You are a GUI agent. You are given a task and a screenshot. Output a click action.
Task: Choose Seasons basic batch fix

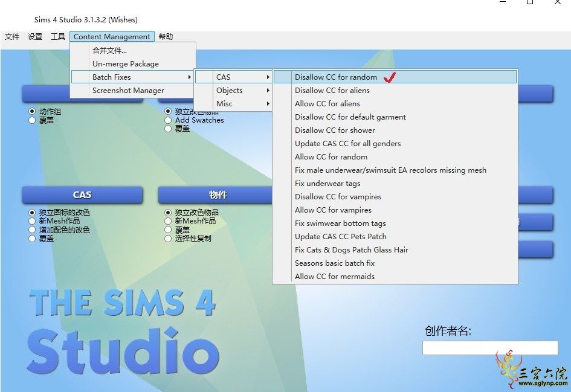395,263
